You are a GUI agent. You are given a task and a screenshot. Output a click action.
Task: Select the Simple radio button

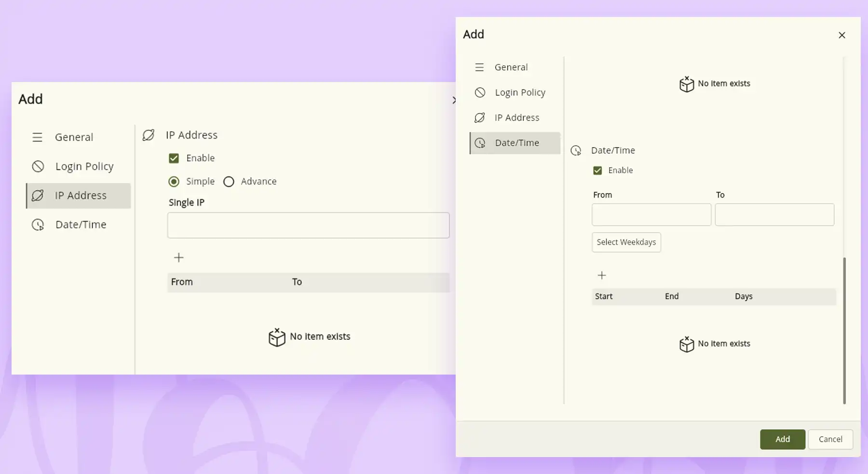tap(174, 181)
